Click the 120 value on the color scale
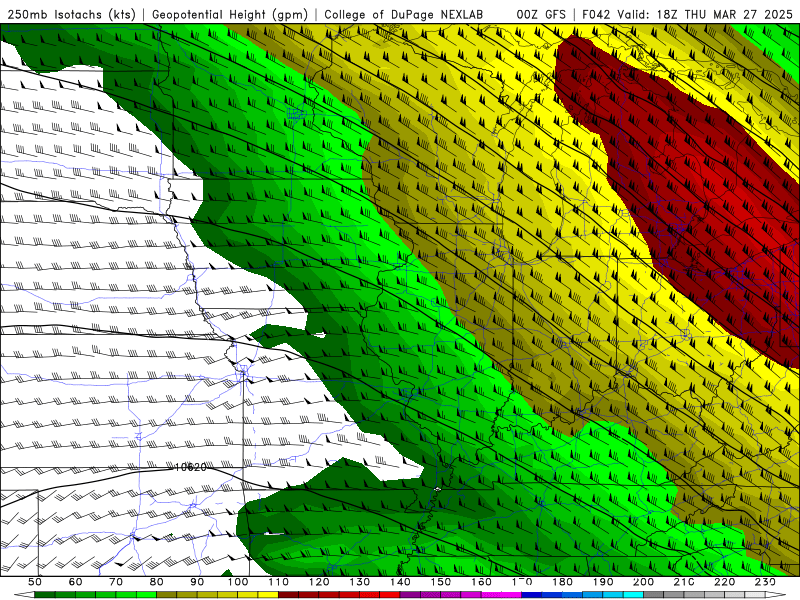Screen dimensions: 800x600 (x=319, y=582)
